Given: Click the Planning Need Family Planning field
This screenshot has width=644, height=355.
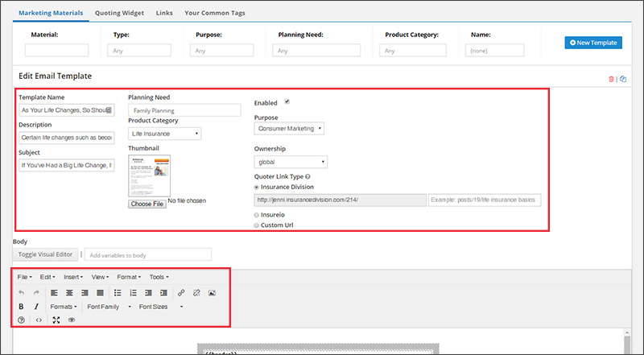Looking at the screenshot, I should click(x=184, y=110).
